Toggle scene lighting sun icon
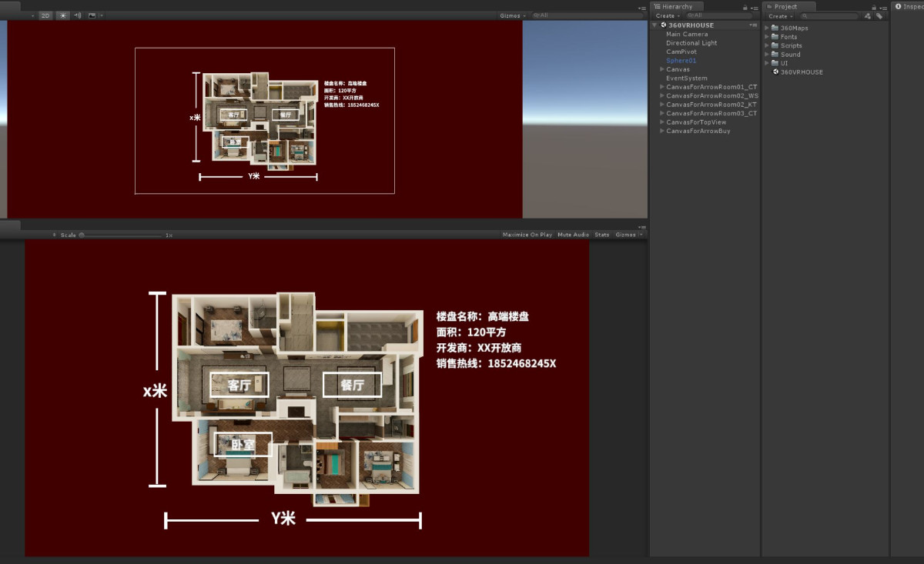The height and width of the screenshot is (564, 924). coord(62,15)
